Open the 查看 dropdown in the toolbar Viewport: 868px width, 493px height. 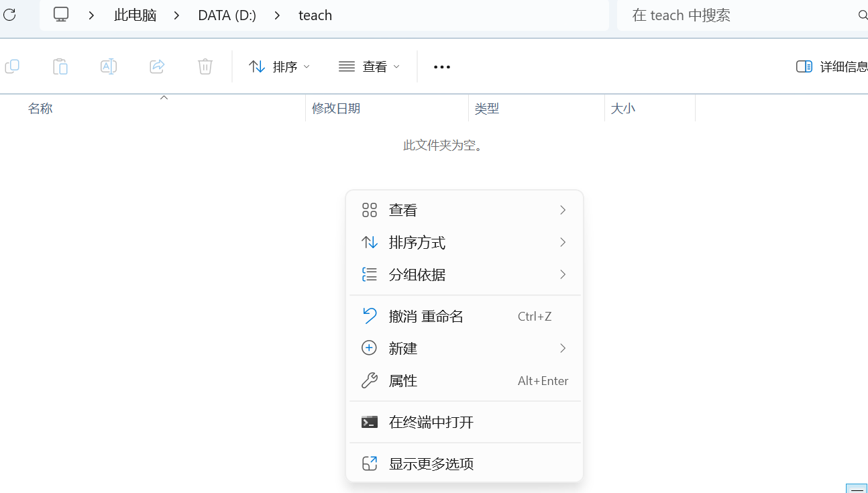(369, 66)
